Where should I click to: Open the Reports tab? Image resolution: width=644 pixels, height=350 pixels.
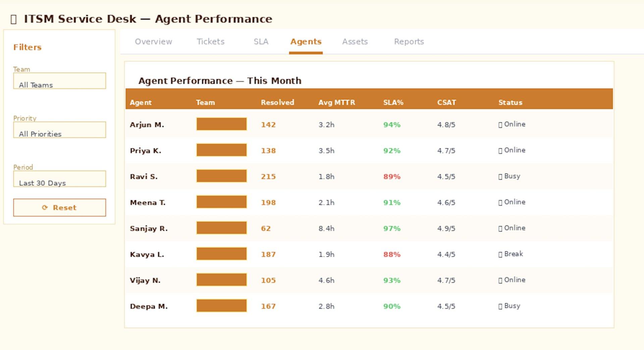click(x=409, y=42)
